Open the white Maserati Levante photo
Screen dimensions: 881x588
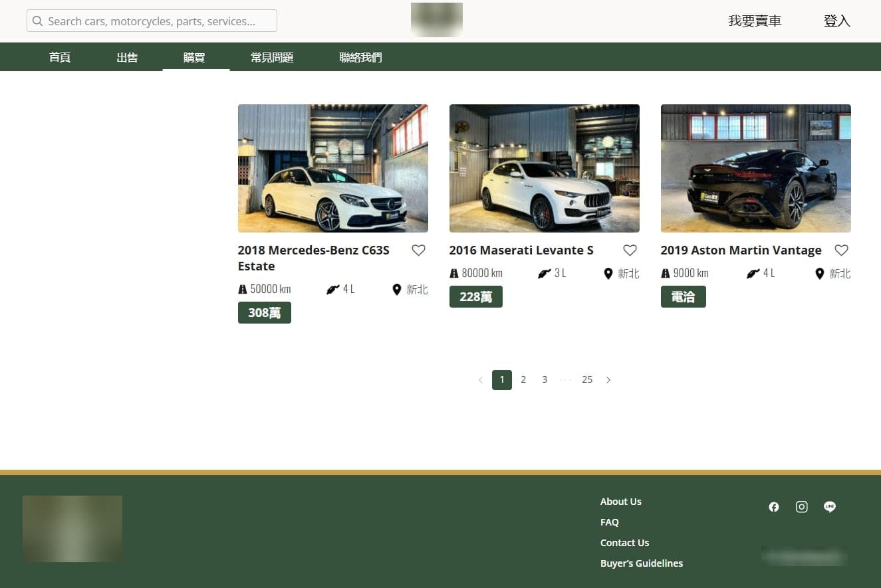(x=545, y=168)
